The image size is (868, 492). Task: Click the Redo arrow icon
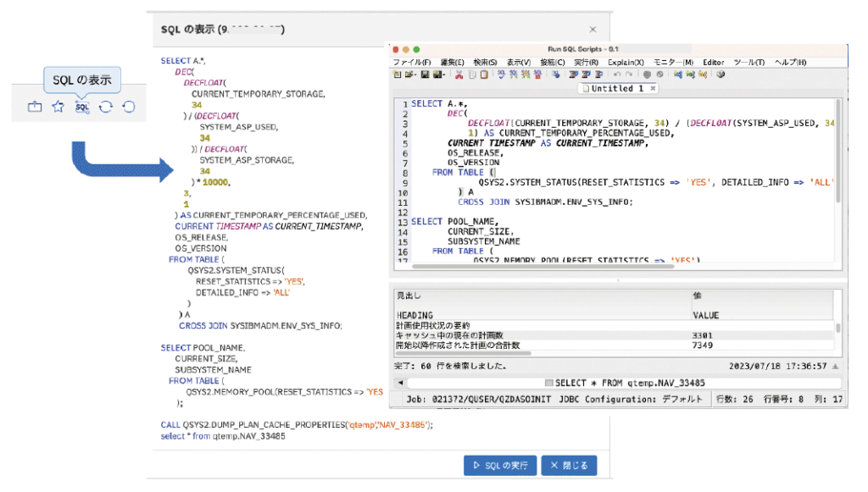click(x=629, y=75)
